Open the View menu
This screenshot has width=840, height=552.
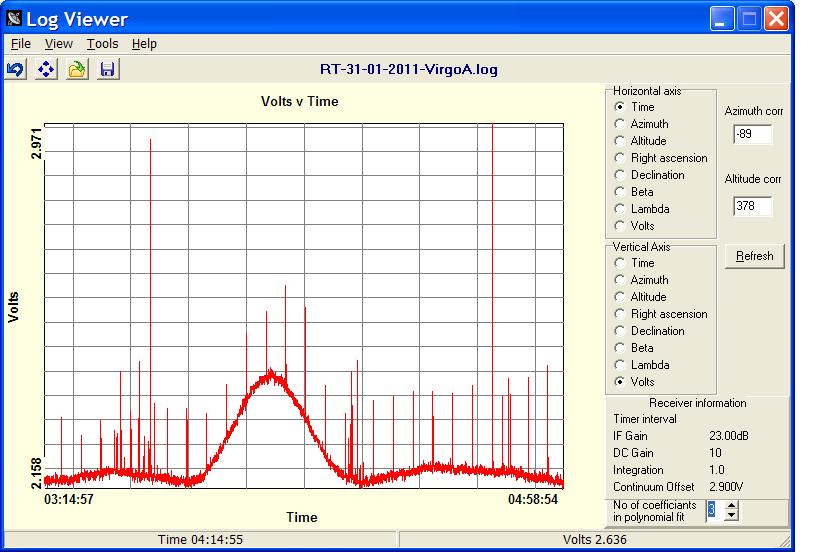click(58, 44)
